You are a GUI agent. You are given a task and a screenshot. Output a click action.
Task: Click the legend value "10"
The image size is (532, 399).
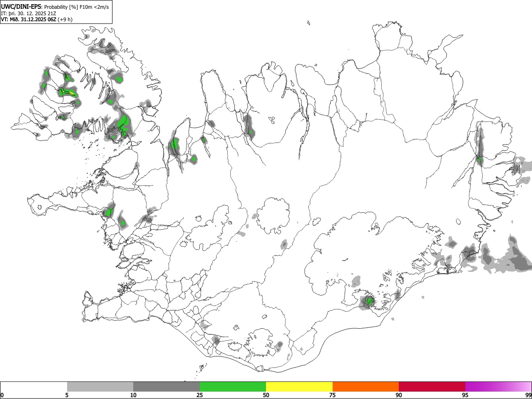tap(133, 395)
